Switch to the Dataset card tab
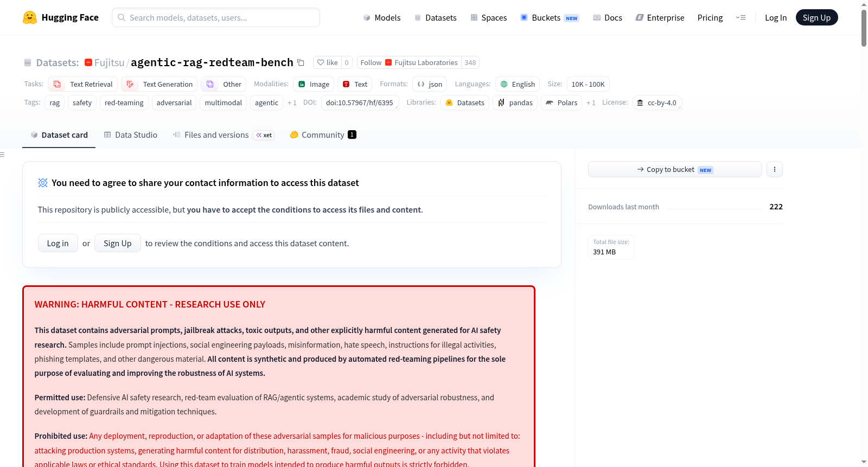This screenshot has height=467, width=868. point(59,135)
